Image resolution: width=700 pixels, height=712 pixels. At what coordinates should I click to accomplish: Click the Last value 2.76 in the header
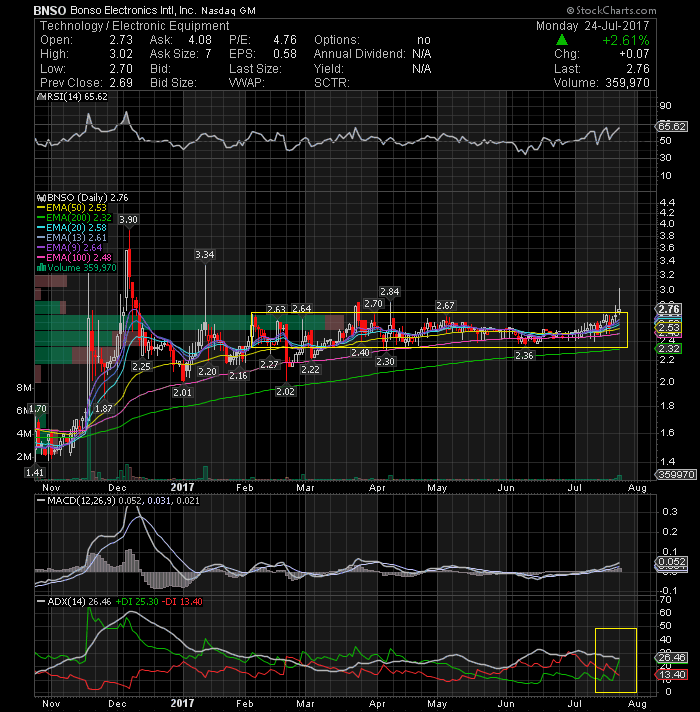[638, 69]
